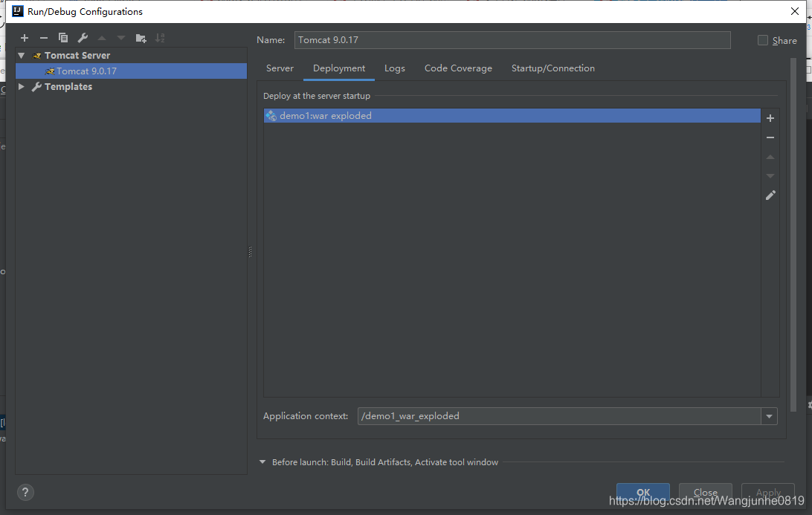The image size is (812, 515).
Task: Focus the Application context text field
Action: point(559,416)
